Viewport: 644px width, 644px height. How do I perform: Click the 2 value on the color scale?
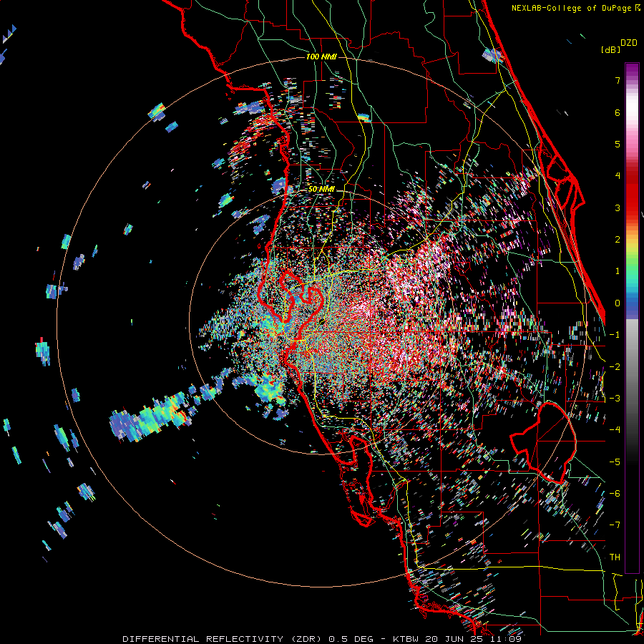click(618, 240)
